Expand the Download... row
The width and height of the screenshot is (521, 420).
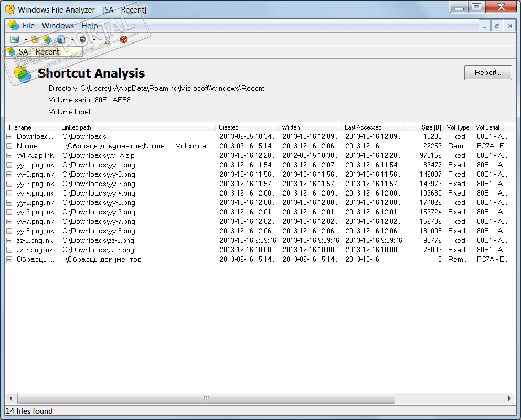pos(9,136)
